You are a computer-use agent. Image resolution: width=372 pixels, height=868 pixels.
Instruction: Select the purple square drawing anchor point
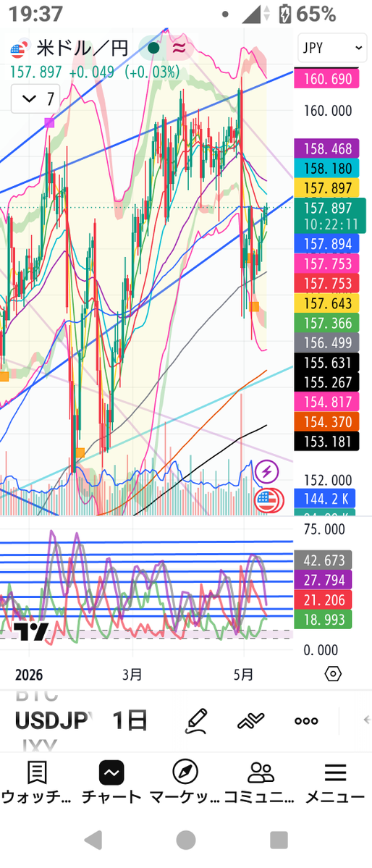[50, 122]
